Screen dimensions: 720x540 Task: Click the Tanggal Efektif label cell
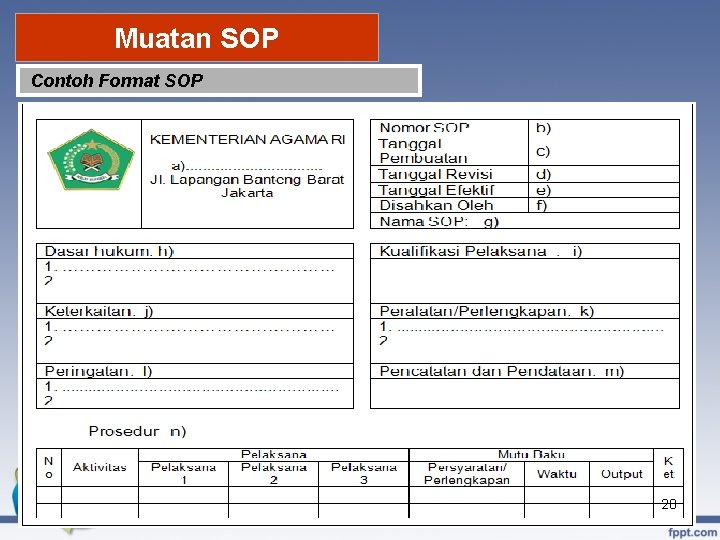tap(450, 190)
